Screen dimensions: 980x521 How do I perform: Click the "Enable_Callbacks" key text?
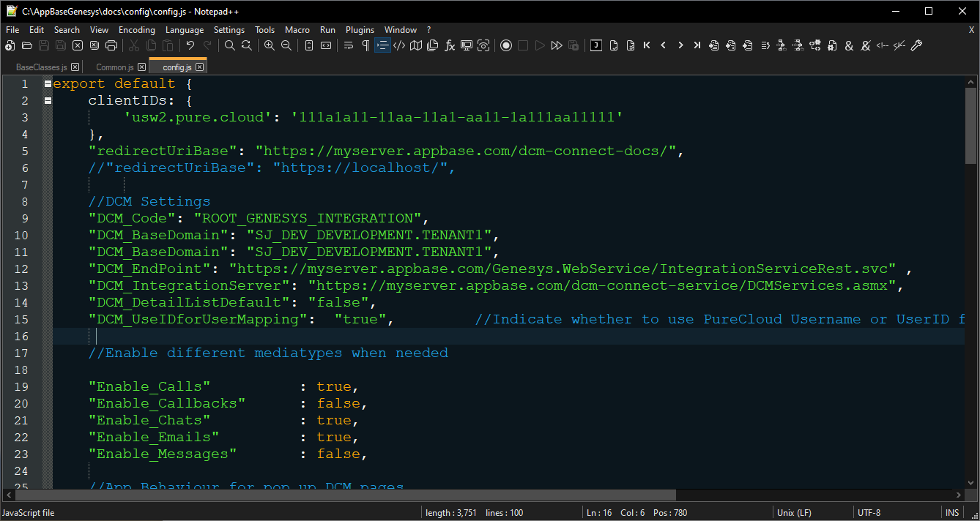[167, 403]
